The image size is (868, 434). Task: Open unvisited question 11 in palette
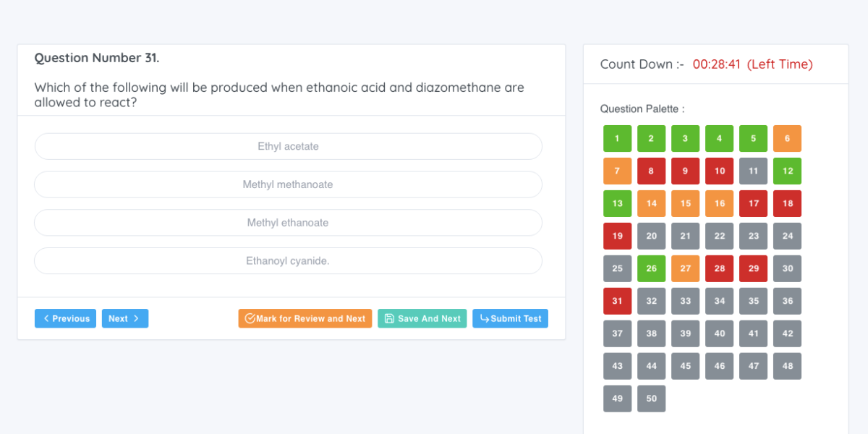(753, 171)
